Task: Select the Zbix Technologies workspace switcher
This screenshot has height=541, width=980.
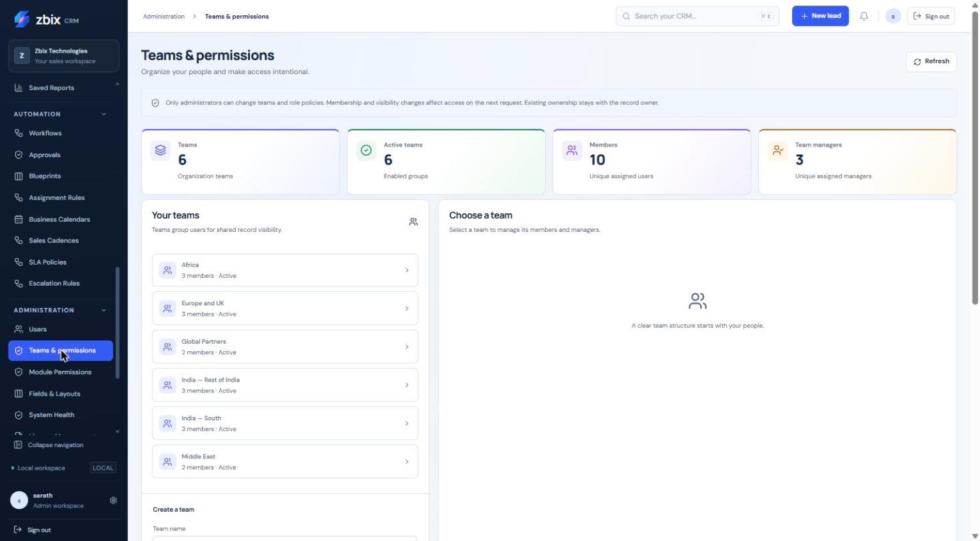Action: (64, 56)
